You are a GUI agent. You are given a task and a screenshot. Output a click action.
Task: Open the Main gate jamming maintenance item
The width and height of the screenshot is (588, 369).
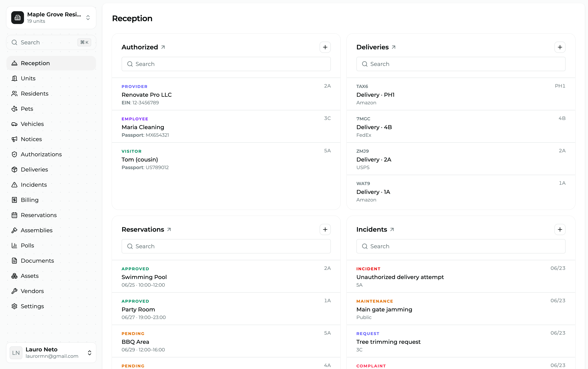(x=461, y=309)
